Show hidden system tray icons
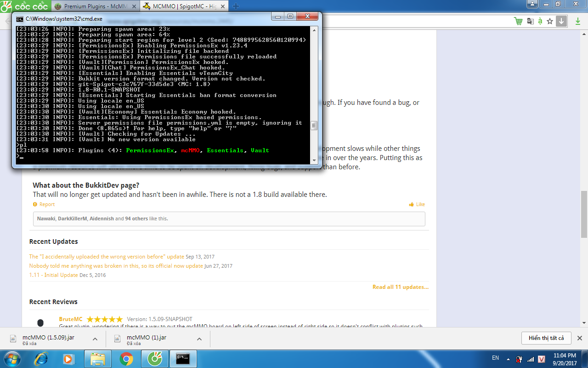 click(x=509, y=358)
